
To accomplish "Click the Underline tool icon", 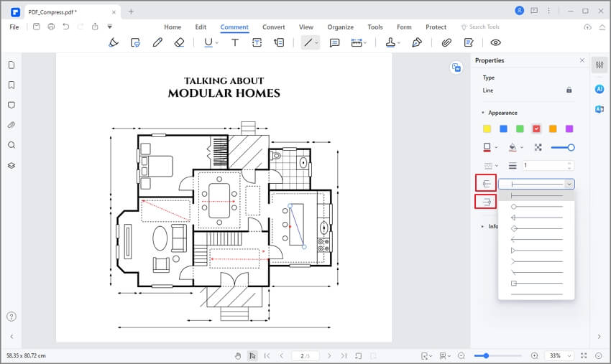I will tap(208, 42).
